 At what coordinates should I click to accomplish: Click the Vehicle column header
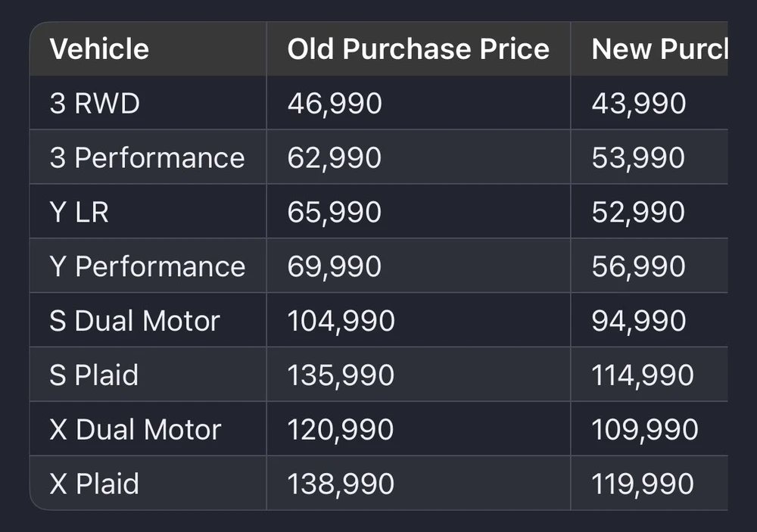[x=99, y=49]
